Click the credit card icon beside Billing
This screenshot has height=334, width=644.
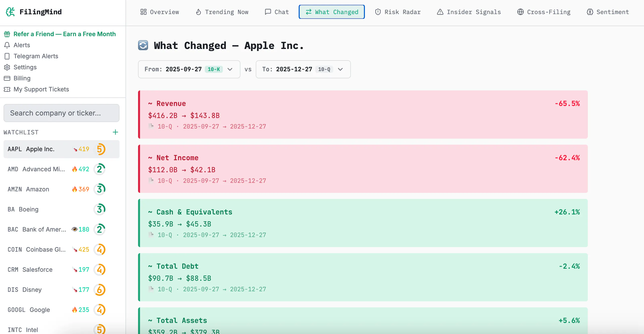pyautogui.click(x=7, y=78)
